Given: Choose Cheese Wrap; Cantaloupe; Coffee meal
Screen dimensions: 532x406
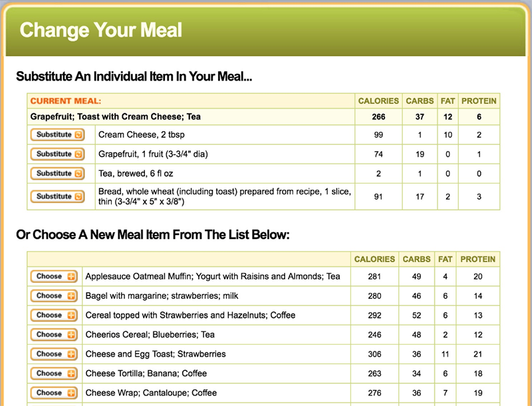Looking at the screenshot, I should tap(54, 393).
